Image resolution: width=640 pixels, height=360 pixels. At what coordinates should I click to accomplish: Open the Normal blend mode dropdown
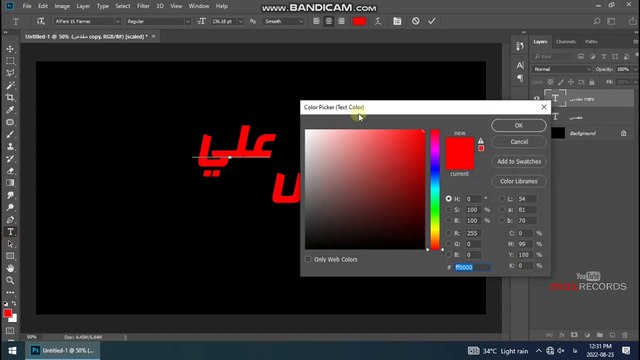coord(562,69)
